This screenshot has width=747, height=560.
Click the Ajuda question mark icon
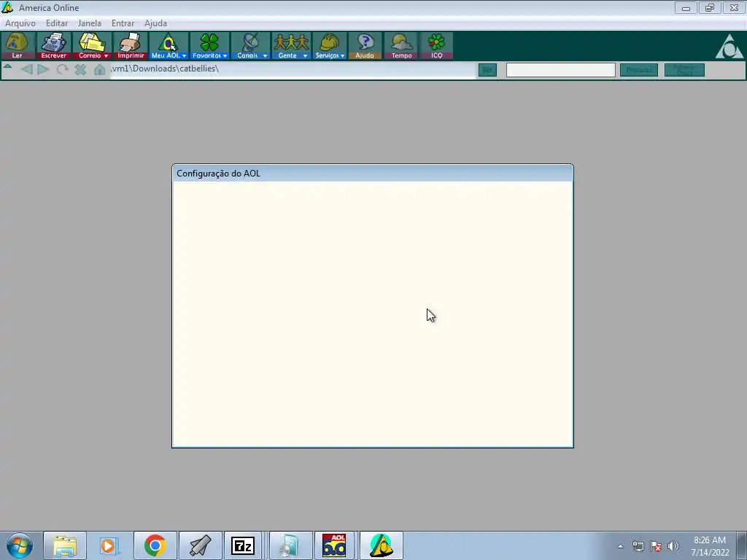365,46
